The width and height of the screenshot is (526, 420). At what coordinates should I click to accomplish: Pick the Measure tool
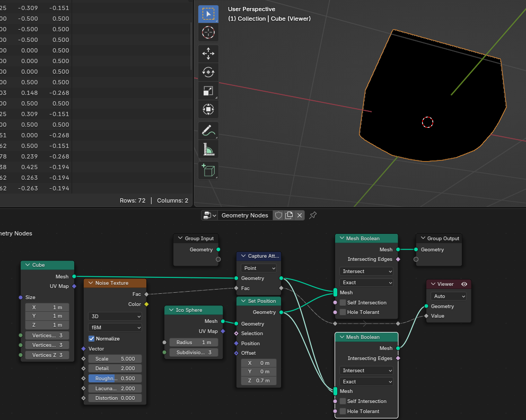pos(208,150)
